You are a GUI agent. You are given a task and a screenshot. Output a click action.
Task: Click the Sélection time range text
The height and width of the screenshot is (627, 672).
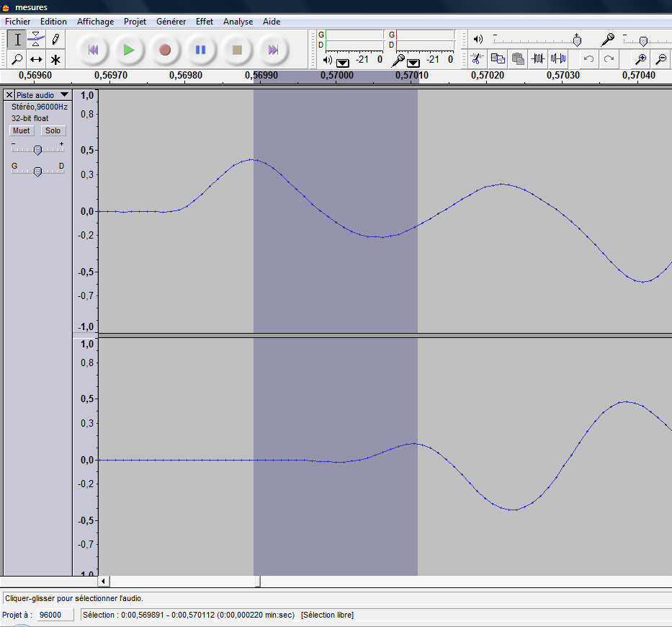[189, 615]
